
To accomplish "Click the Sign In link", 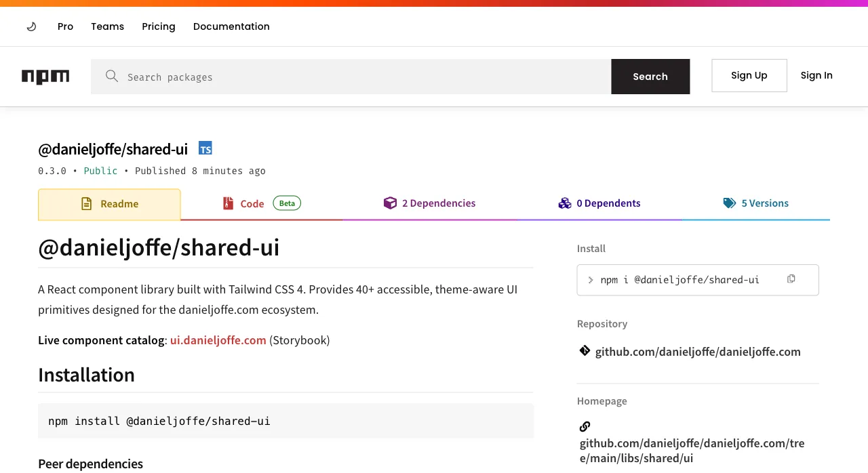I will 816,75.
